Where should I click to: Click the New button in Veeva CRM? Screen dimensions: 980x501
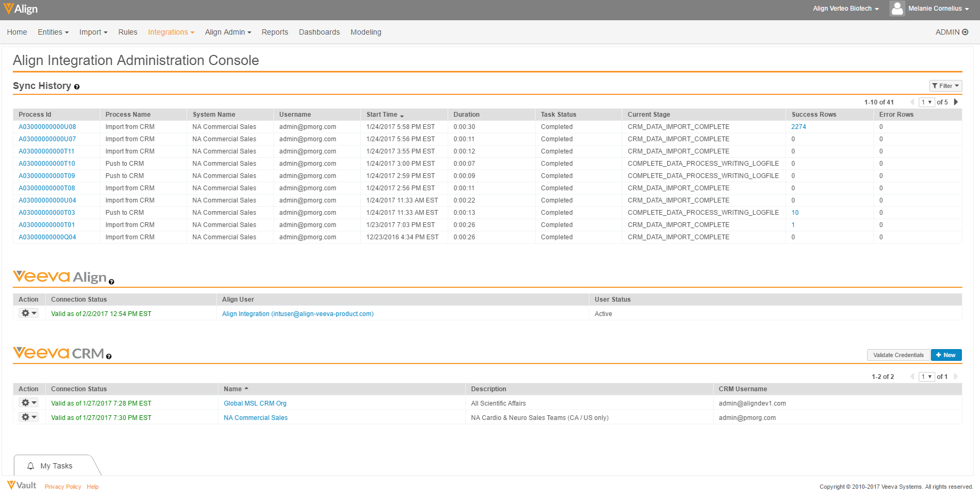pyautogui.click(x=946, y=355)
